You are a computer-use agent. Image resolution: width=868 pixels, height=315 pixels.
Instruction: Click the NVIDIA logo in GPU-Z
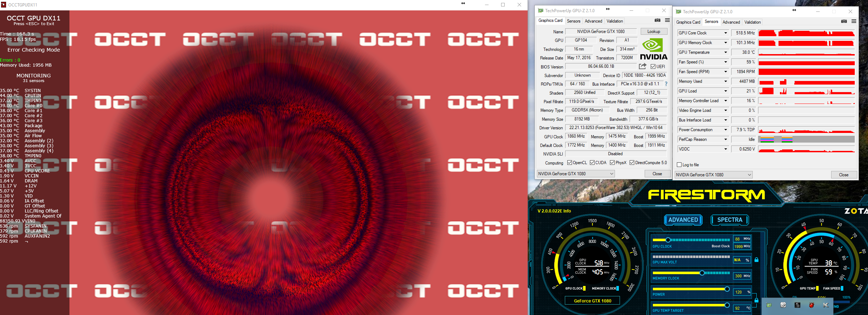654,49
